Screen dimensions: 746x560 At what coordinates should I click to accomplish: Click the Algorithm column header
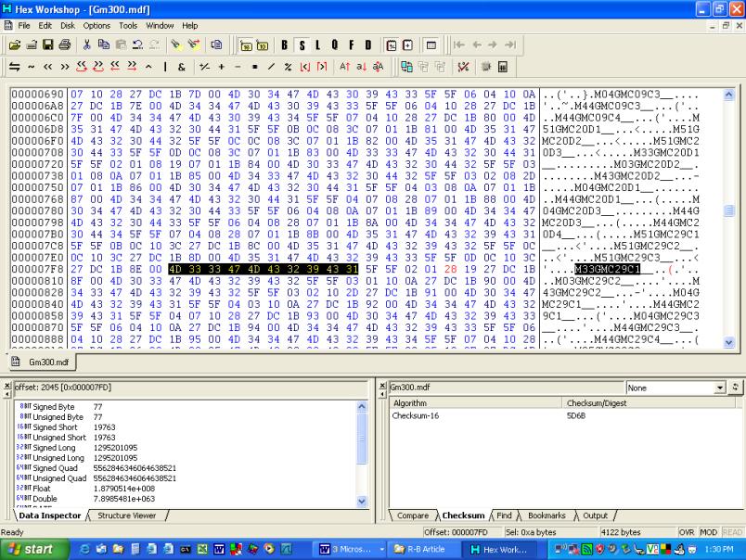pyautogui.click(x=473, y=404)
